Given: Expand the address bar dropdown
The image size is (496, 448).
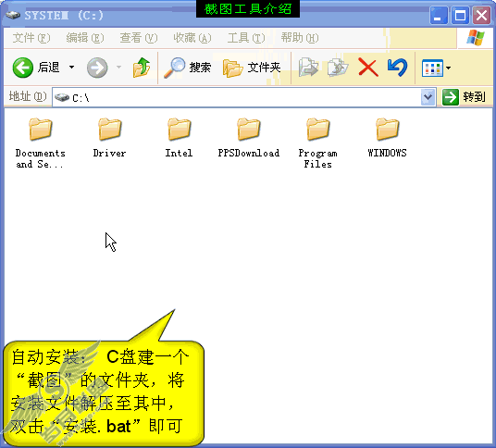Looking at the screenshot, I should coord(428,97).
